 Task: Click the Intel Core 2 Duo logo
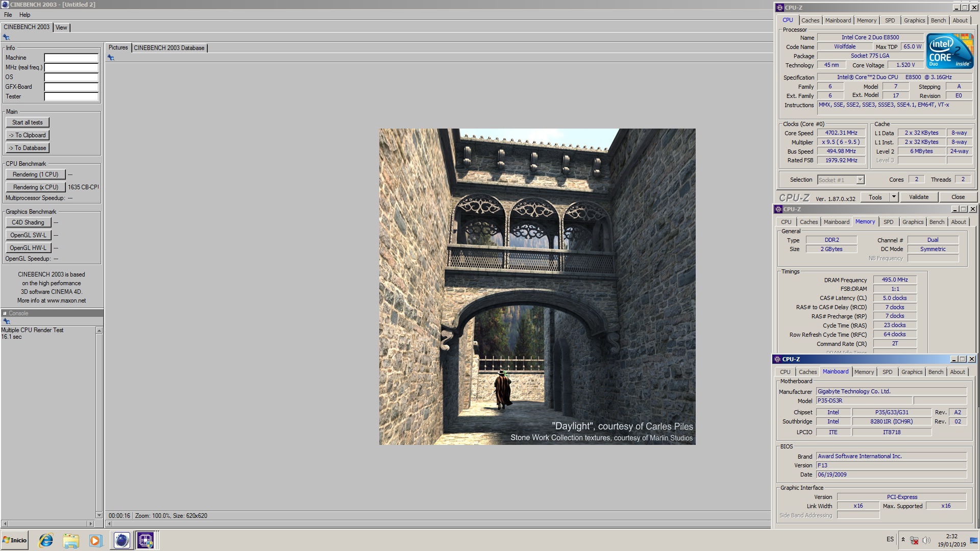coord(950,51)
